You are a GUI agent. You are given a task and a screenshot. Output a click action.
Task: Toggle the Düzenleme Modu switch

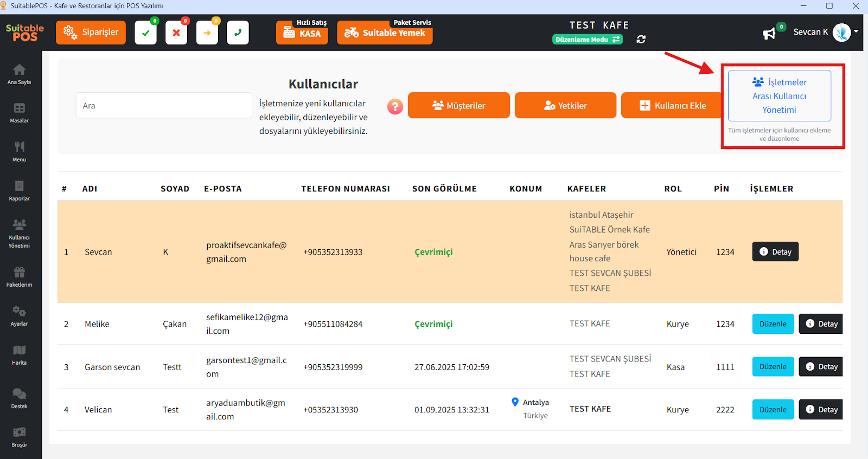tap(588, 40)
